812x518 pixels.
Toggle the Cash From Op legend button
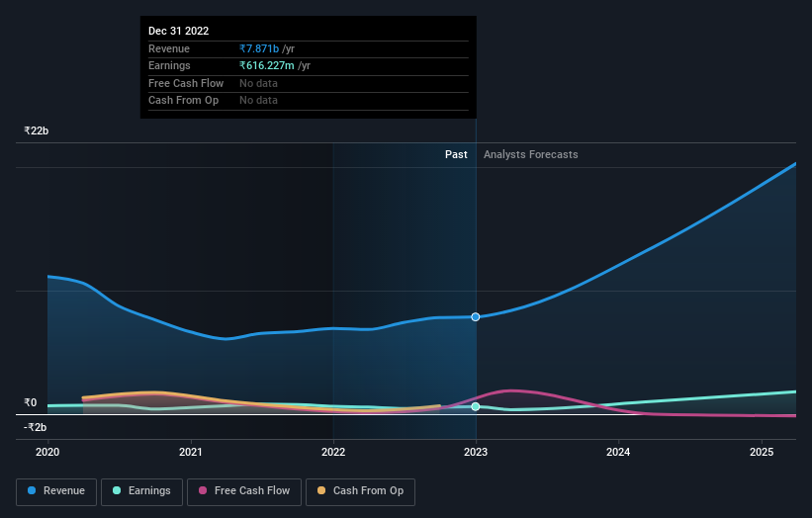(360, 491)
